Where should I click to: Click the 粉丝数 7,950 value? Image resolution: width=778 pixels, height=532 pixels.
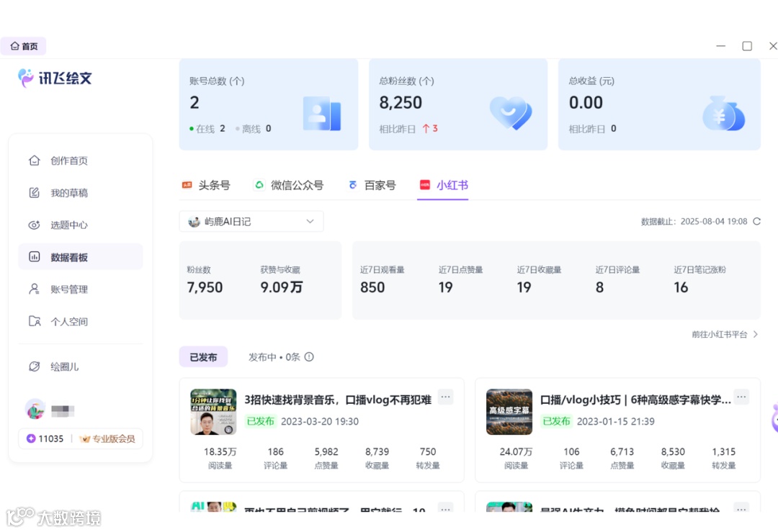(205, 287)
